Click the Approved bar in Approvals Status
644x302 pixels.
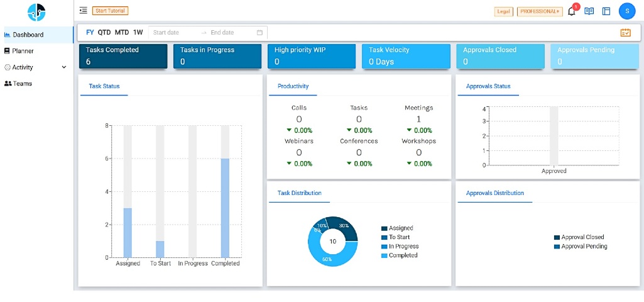[554, 136]
